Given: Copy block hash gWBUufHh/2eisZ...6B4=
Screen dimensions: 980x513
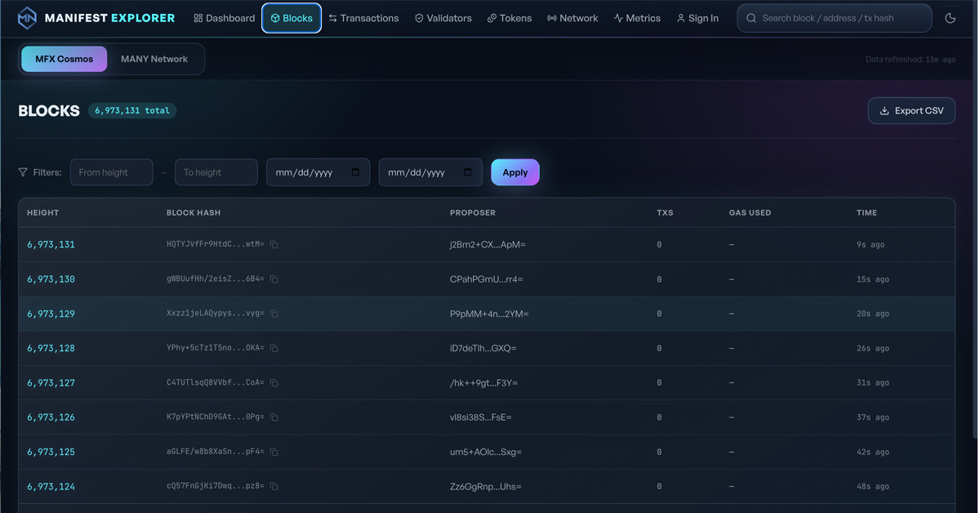Looking at the screenshot, I should pyautogui.click(x=274, y=279).
